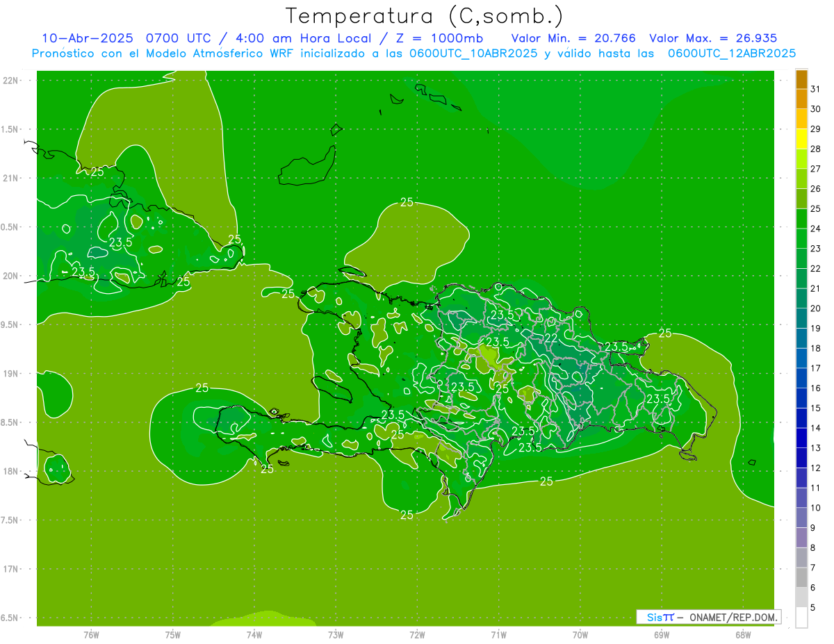
Task: Click the "74W" longitude axis label
Action: [254, 634]
